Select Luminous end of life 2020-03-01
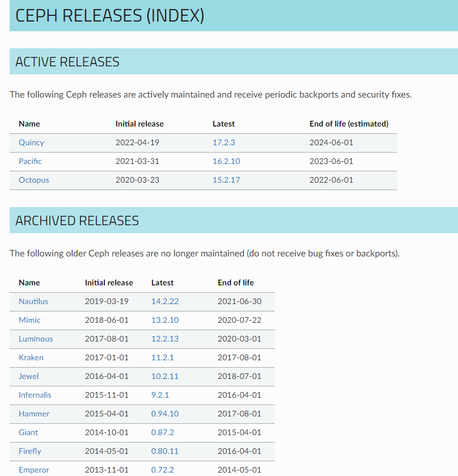Viewport: 458px width, 476px height. coord(240,339)
